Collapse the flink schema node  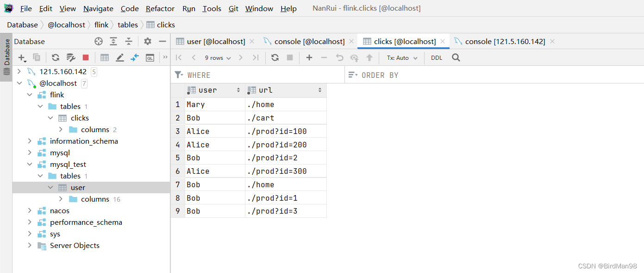[30, 95]
